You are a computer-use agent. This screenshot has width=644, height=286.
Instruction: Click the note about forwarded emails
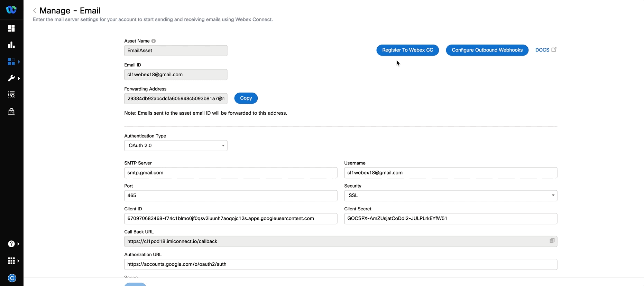(x=205, y=113)
